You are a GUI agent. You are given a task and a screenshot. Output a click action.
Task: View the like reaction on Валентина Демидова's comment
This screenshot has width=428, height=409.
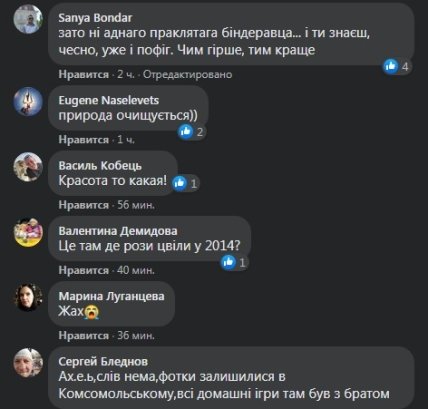point(229,262)
